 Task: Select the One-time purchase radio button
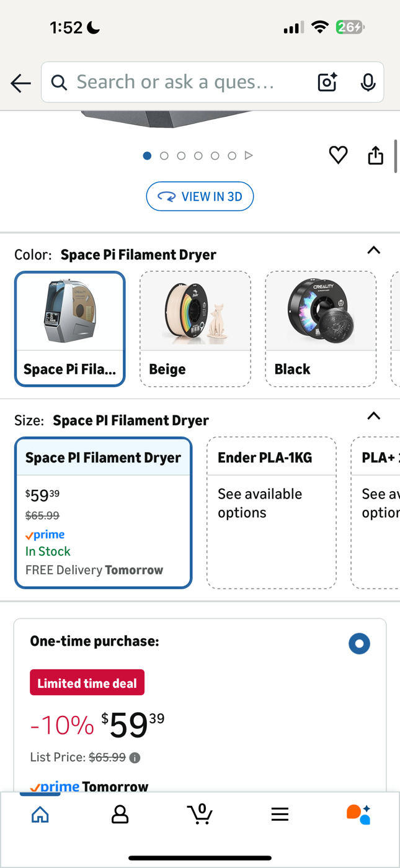(x=360, y=644)
